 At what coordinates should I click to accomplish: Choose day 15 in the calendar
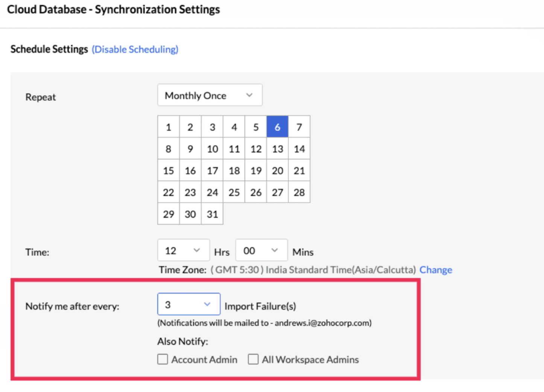coord(169,171)
